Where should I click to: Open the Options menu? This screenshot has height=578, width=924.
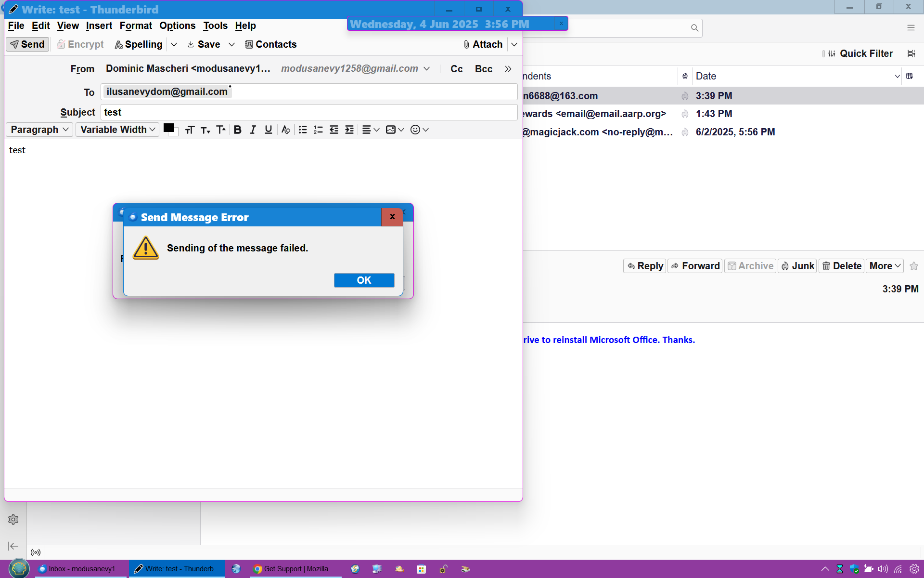click(177, 26)
